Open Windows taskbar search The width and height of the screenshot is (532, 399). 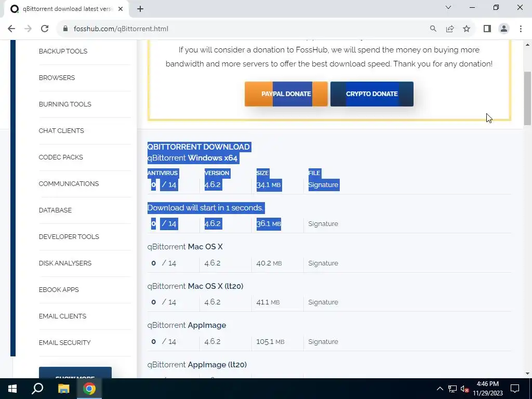[x=37, y=389]
